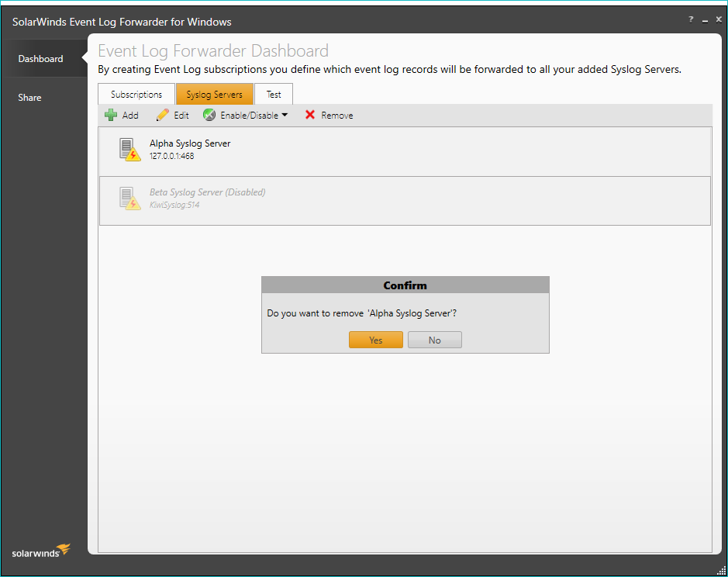Click the SolarWinds logo in sidebar
Viewport: 728px width, 577px height.
[x=41, y=551]
